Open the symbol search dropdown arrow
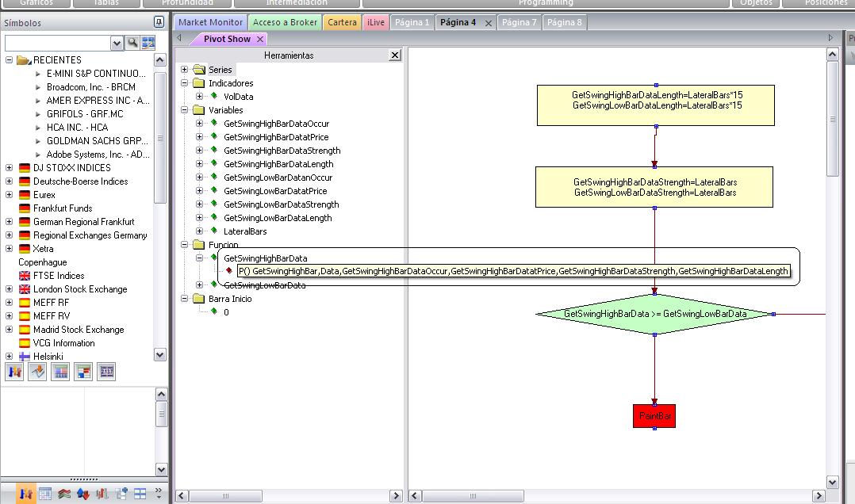The image size is (855, 504). tap(117, 43)
